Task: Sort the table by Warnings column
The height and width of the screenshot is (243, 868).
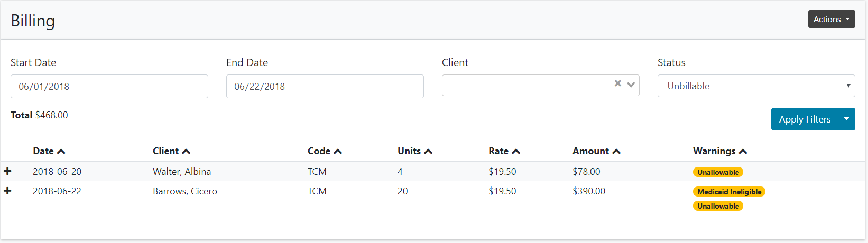Action: (719, 151)
